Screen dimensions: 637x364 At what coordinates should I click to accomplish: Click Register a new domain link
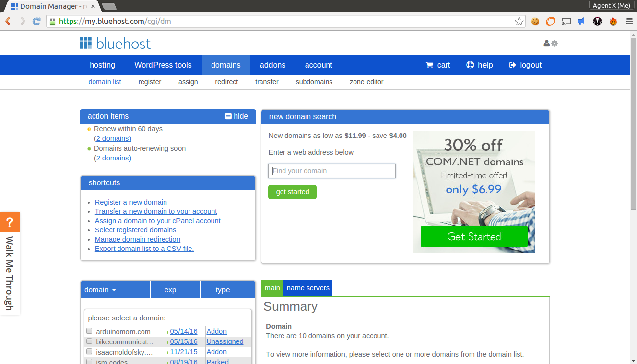(131, 202)
